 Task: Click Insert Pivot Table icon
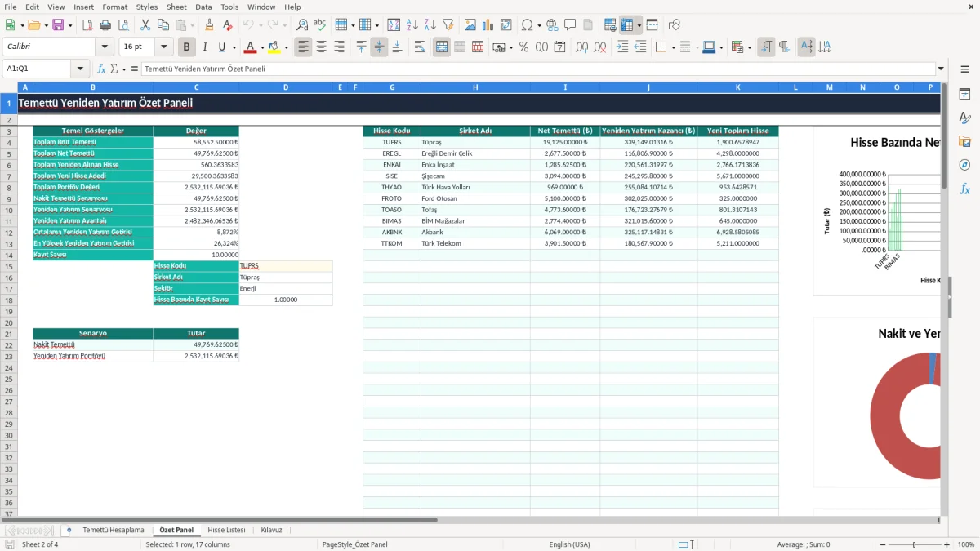coord(506,25)
